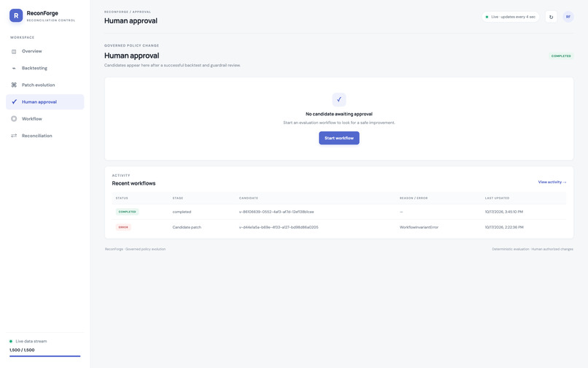Click the green COMPLETED badge beside Human approval heading
The height and width of the screenshot is (368, 588).
click(561, 56)
